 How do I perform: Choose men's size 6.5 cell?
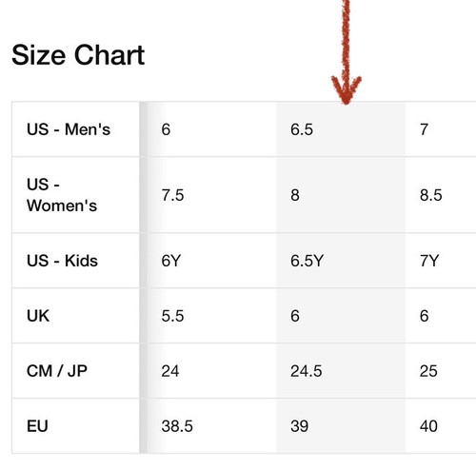(341, 129)
